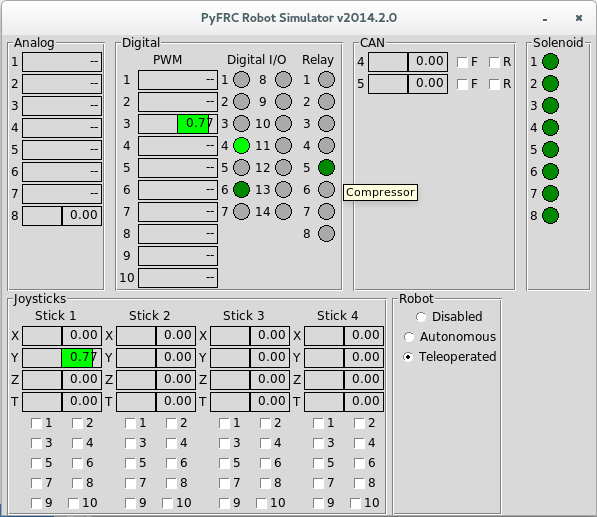The width and height of the screenshot is (597, 517).
Task: Check button 6 on Stick 2
Action: click(171, 463)
